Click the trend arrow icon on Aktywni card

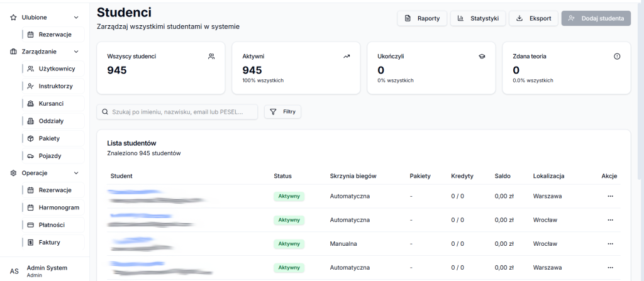pos(347,56)
